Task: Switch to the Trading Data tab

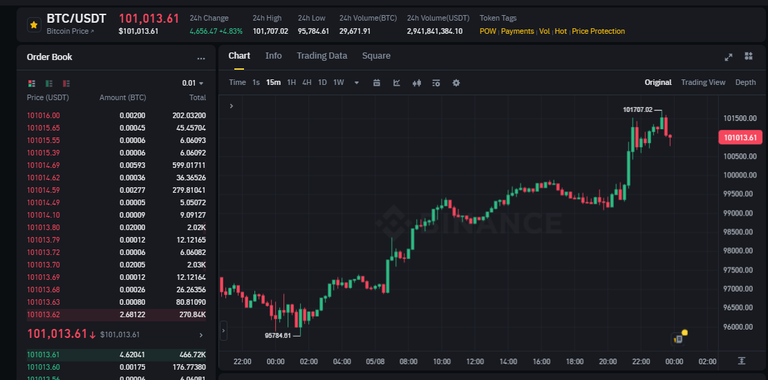Action: point(322,56)
